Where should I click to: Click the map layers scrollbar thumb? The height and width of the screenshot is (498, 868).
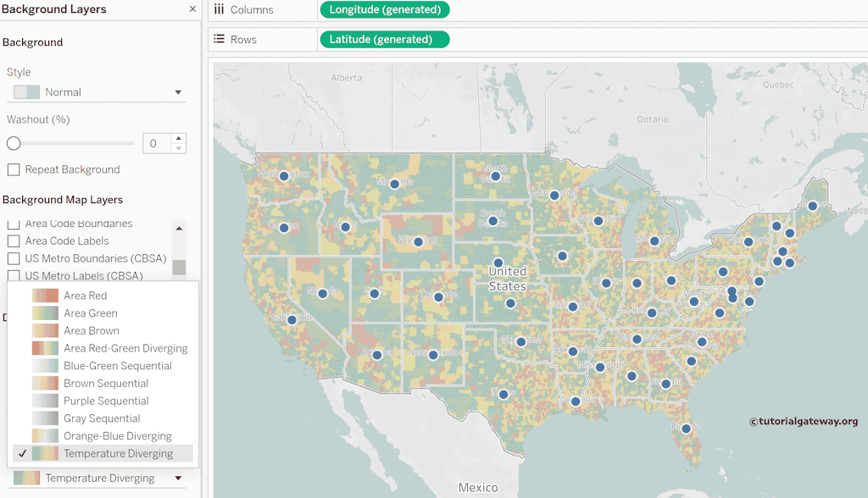[x=179, y=267]
